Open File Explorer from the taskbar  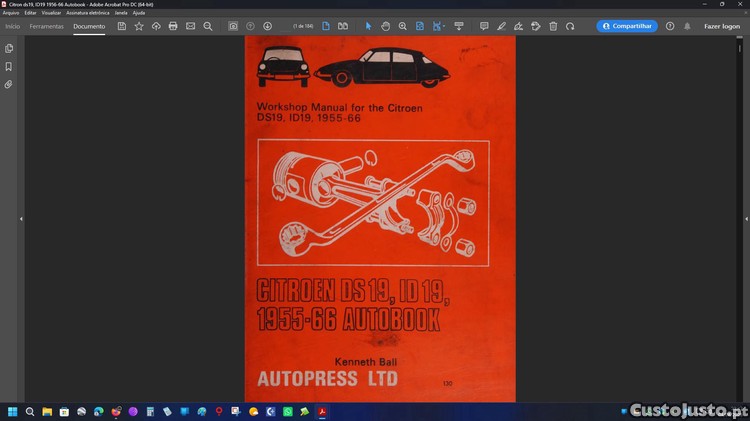47,411
